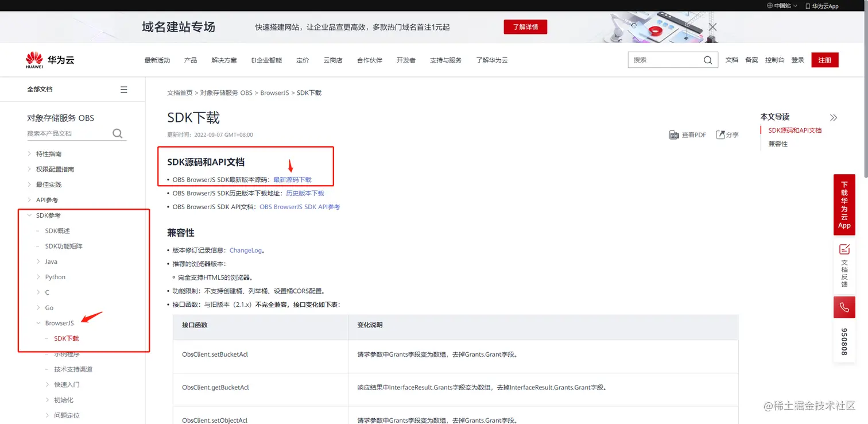Click 对象存储服务 OBS breadcrumb link
Screen dimensions: 868x424
(226, 92)
